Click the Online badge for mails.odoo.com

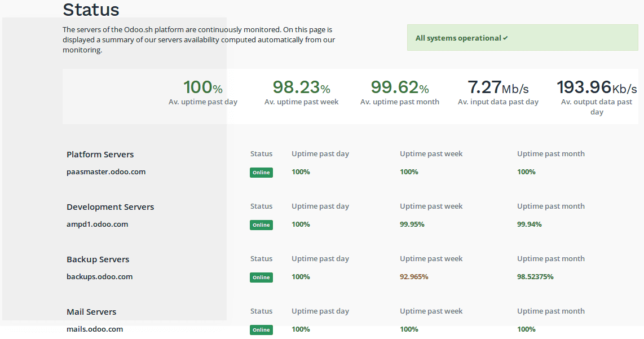pyautogui.click(x=261, y=329)
